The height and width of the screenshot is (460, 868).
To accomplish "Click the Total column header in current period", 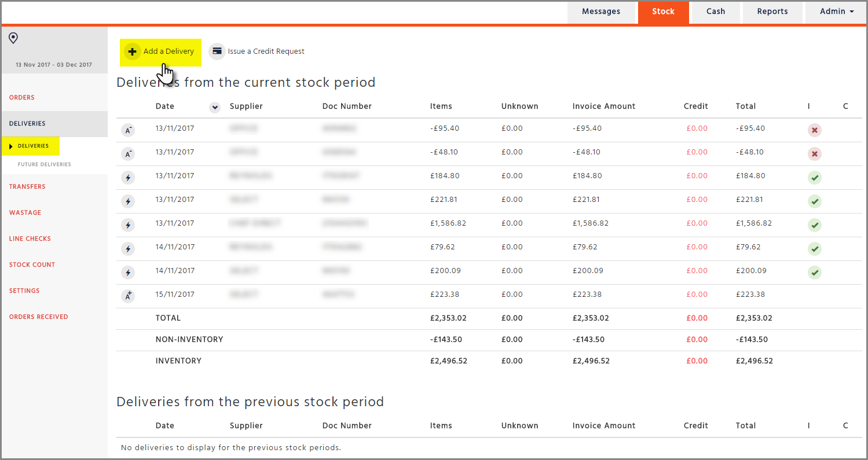I will click(x=746, y=106).
